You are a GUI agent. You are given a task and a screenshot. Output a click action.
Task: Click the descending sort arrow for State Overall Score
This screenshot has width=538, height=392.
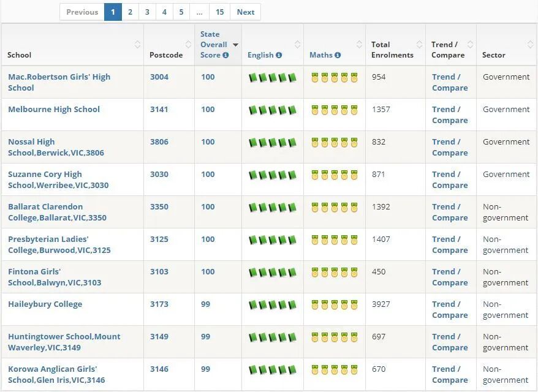(235, 45)
